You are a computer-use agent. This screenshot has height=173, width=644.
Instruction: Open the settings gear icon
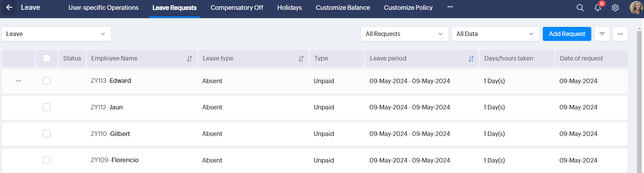pos(615,8)
